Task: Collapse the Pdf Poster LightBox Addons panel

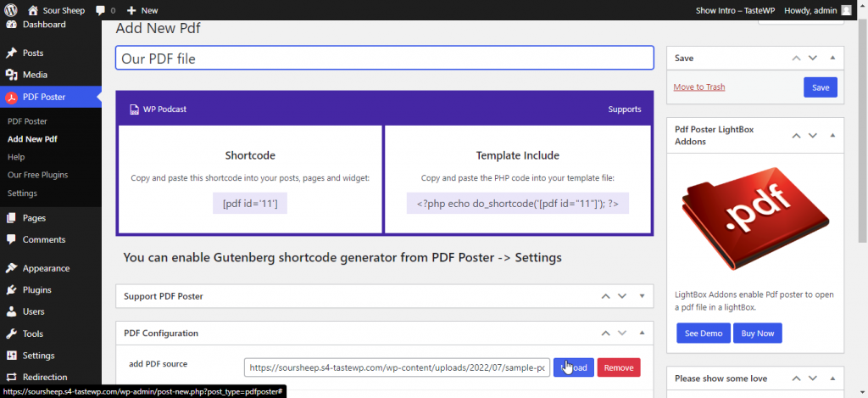Action: click(x=832, y=135)
